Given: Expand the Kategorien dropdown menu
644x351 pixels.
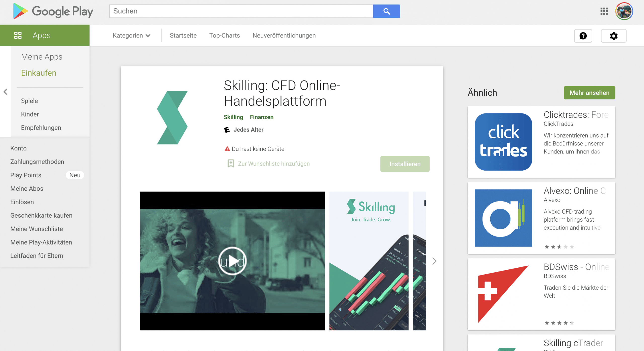Looking at the screenshot, I should tap(131, 35).
